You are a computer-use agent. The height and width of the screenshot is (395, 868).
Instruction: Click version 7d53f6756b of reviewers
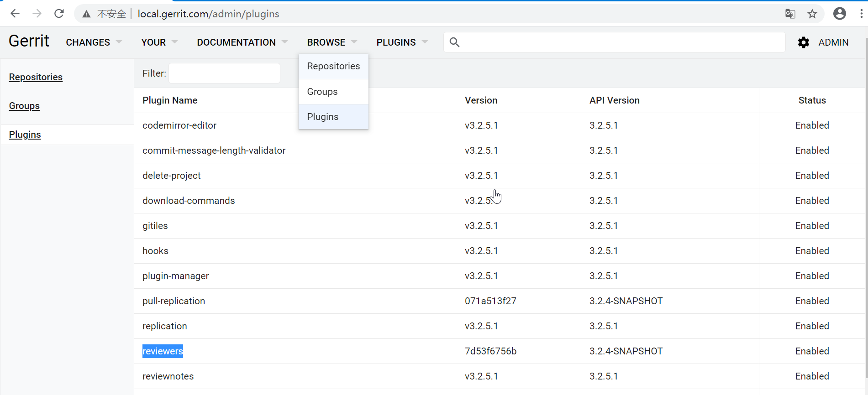(491, 351)
